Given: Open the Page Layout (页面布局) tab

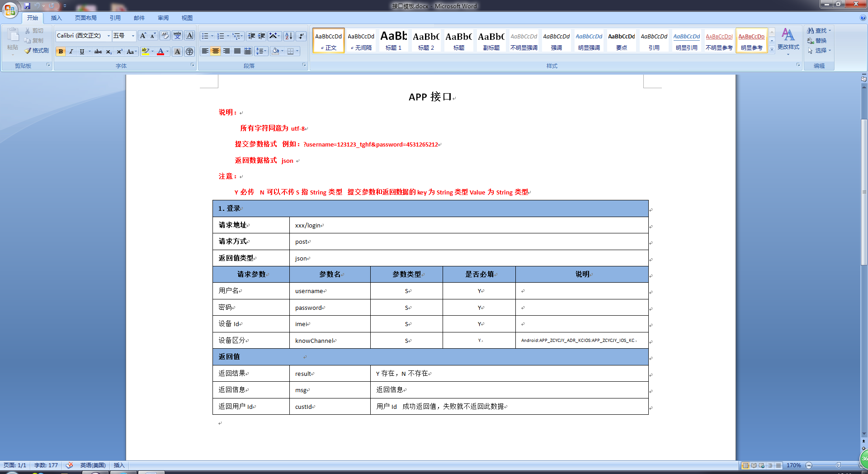Looking at the screenshot, I should [86, 18].
